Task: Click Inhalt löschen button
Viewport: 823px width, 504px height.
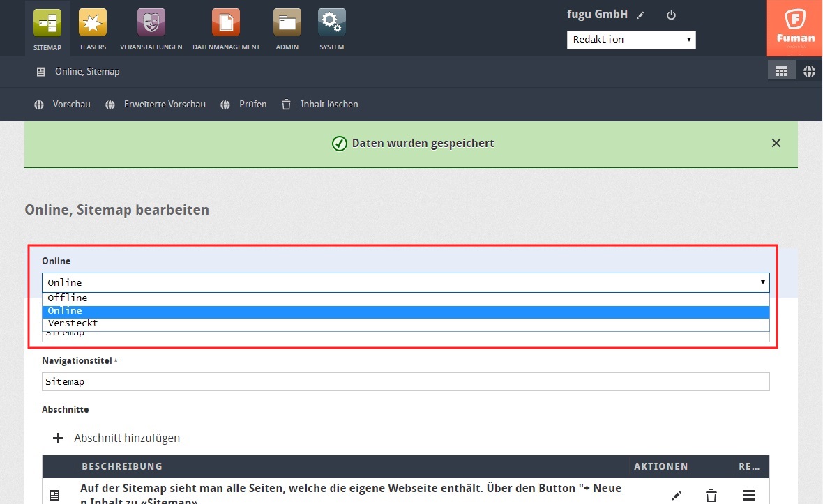Action: [320, 105]
